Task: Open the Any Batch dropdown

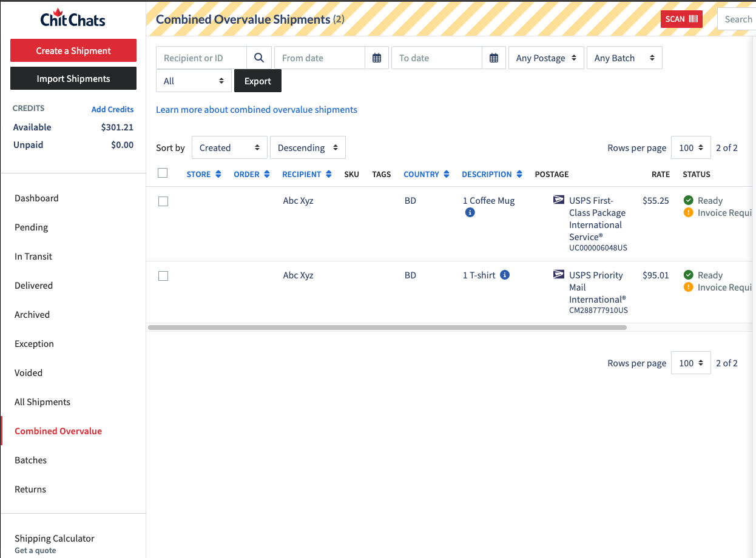Action: click(624, 58)
